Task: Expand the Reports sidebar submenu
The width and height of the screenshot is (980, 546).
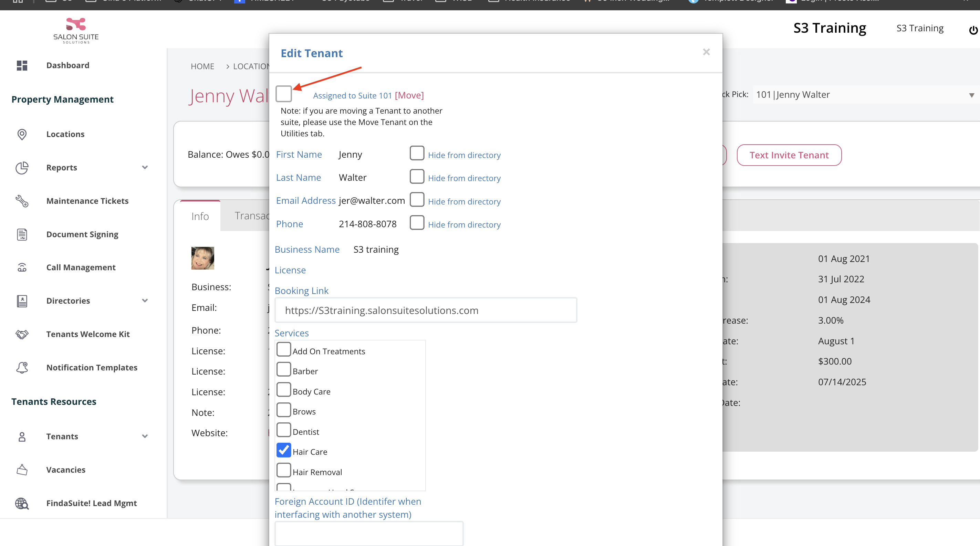Action: [145, 167]
